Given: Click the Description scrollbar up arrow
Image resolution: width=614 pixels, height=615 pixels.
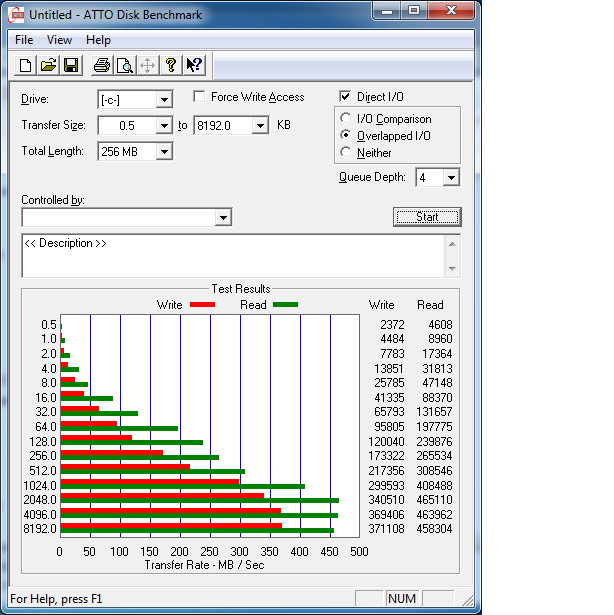Looking at the screenshot, I should (x=452, y=244).
